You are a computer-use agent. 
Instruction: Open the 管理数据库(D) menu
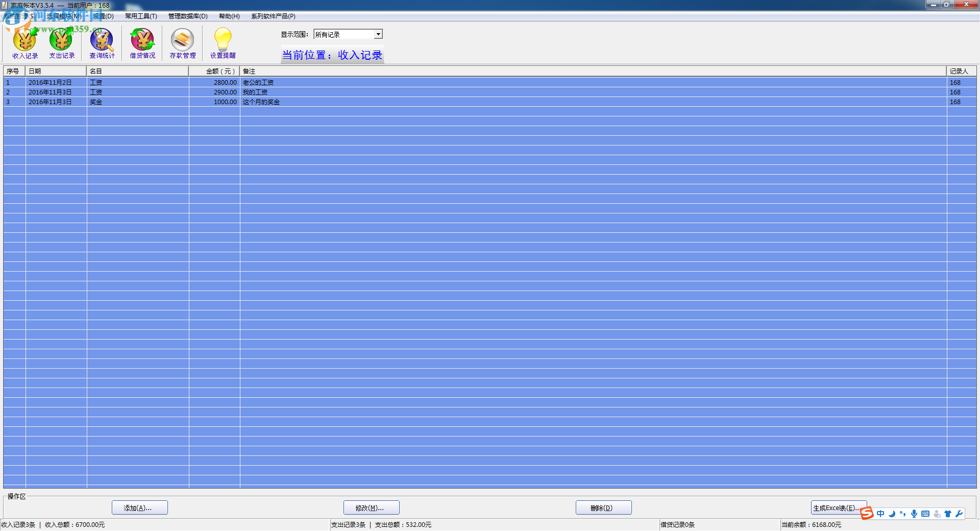click(188, 16)
